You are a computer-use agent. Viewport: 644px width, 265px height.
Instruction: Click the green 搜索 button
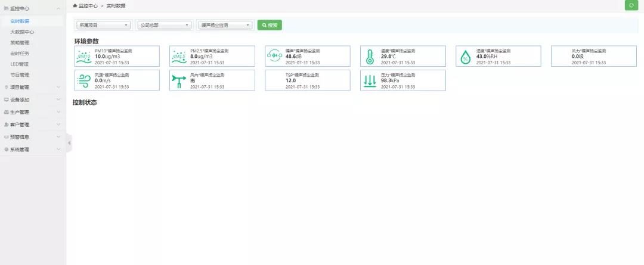270,25
